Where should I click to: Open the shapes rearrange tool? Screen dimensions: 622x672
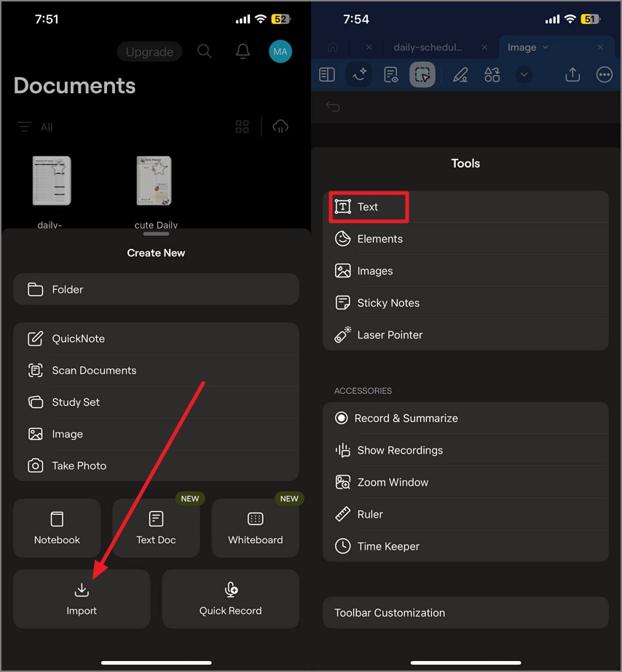(x=492, y=74)
